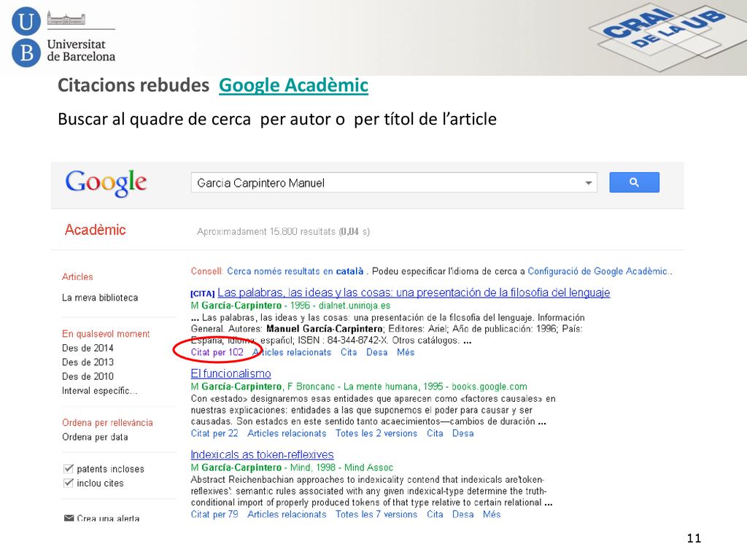The height and width of the screenshot is (560, 747).
Task: Click M García-Carpintero - 1996 - dialnet.unirioja.es line
Action: [290, 306]
